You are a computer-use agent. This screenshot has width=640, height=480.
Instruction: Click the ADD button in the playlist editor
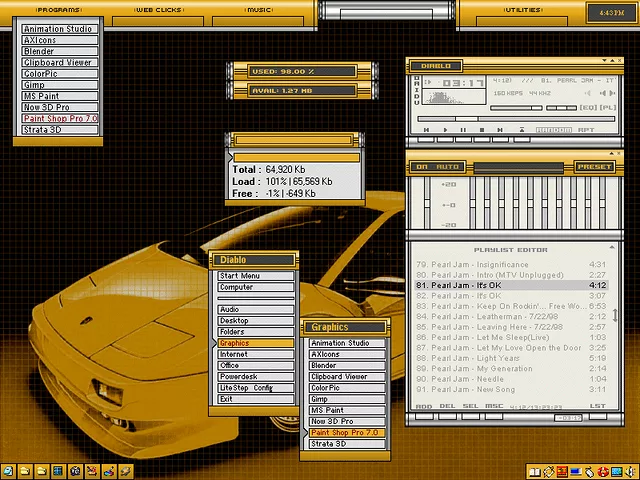tap(424, 407)
